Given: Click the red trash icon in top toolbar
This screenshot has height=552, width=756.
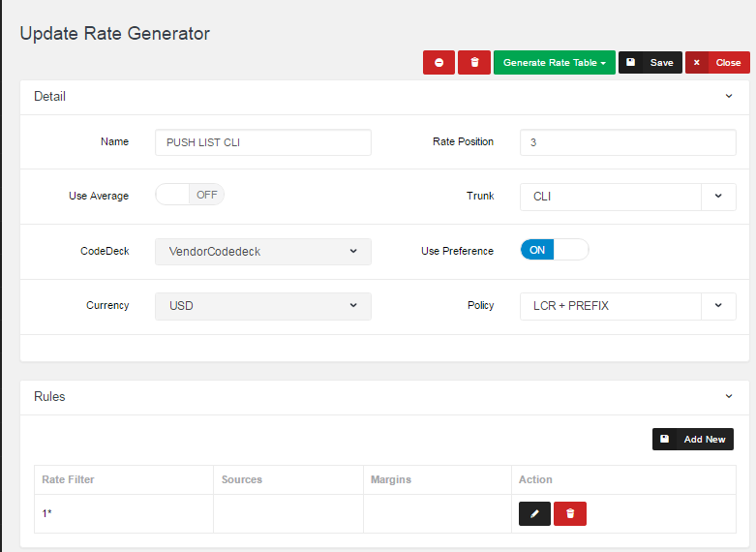Looking at the screenshot, I should point(473,63).
